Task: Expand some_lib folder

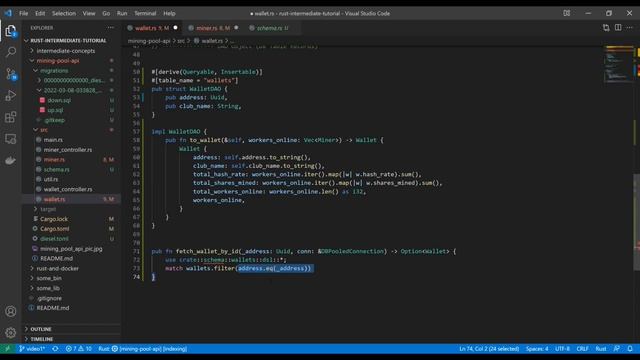Action: pos(71,288)
